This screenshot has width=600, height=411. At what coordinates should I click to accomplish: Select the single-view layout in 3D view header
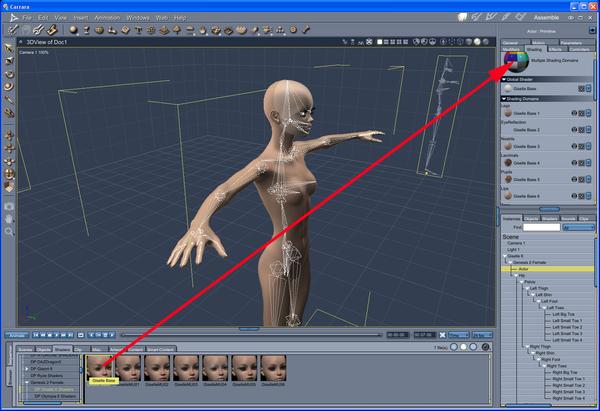click(380, 42)
